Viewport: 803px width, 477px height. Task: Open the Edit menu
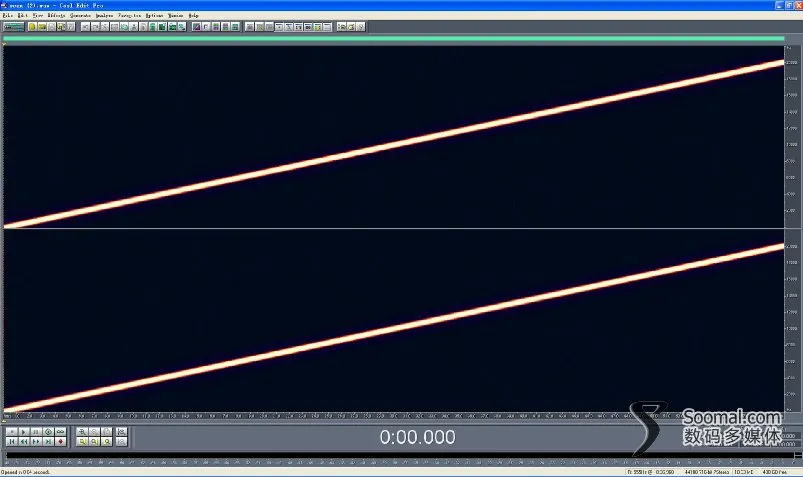coord(23,15)
